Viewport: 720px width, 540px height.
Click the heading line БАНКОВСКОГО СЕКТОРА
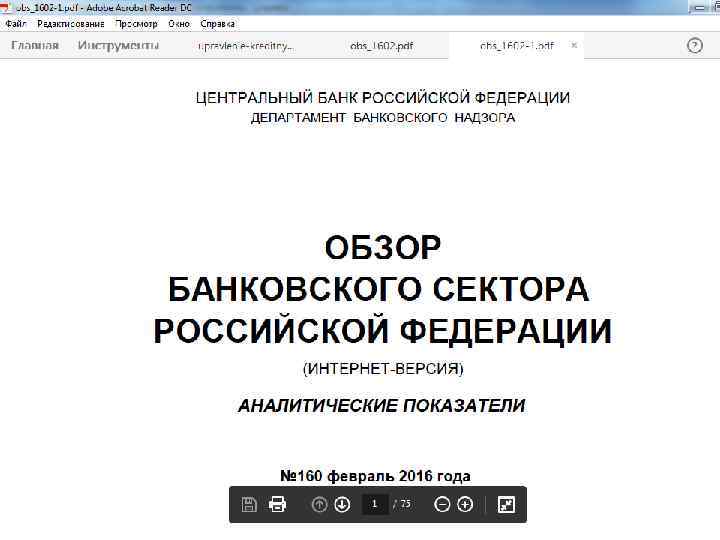(378, 289)
